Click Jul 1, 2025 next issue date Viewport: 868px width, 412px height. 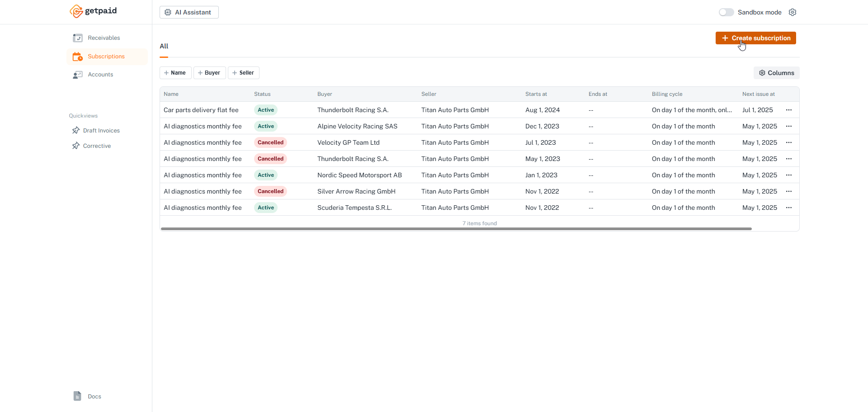pos(757,110)
